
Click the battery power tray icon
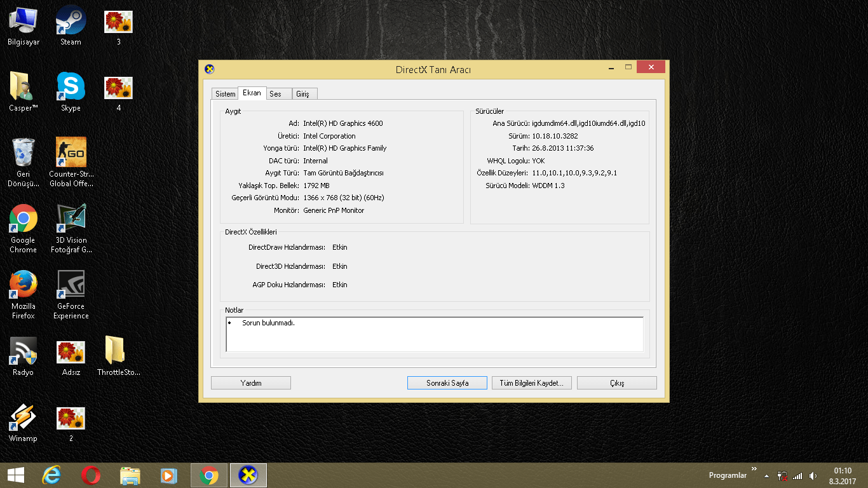(782, 476)
